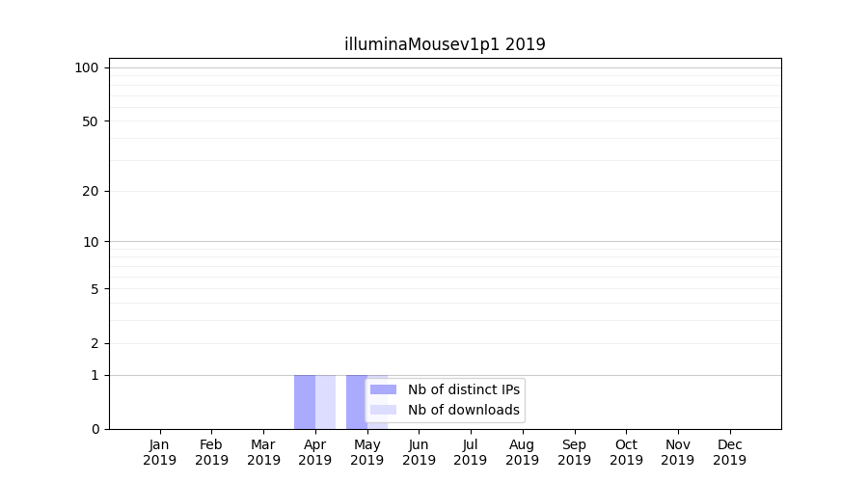Click the 'Nb of distinct IPs' legend label
This screenshot has height=482, width=868.
[463, 389]
